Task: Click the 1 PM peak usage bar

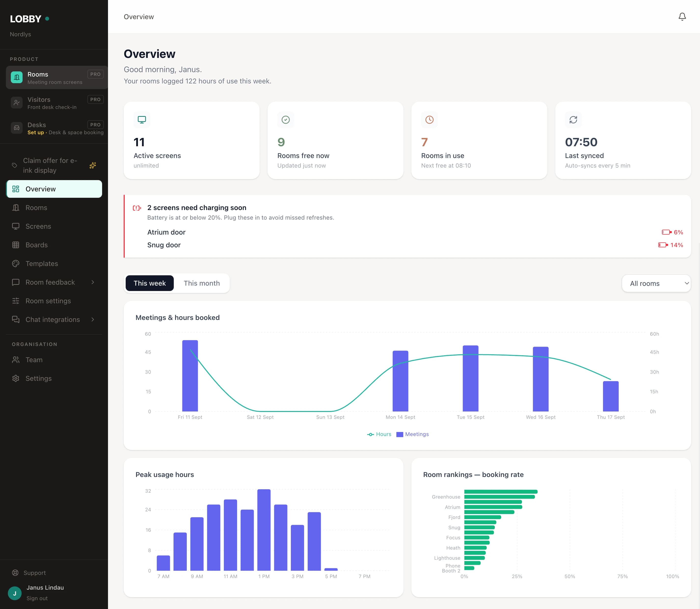Action: pyautogui.click(x=264, y=530)
